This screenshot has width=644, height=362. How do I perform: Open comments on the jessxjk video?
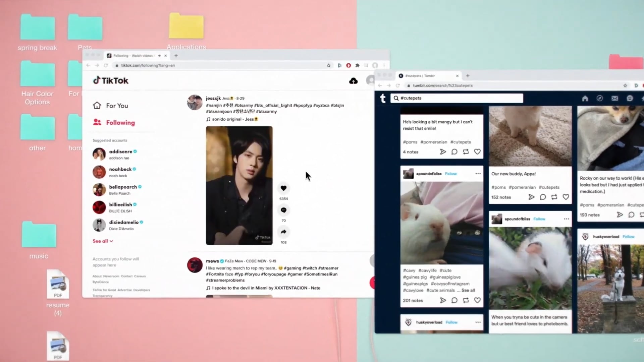click(x=283, y=210)
